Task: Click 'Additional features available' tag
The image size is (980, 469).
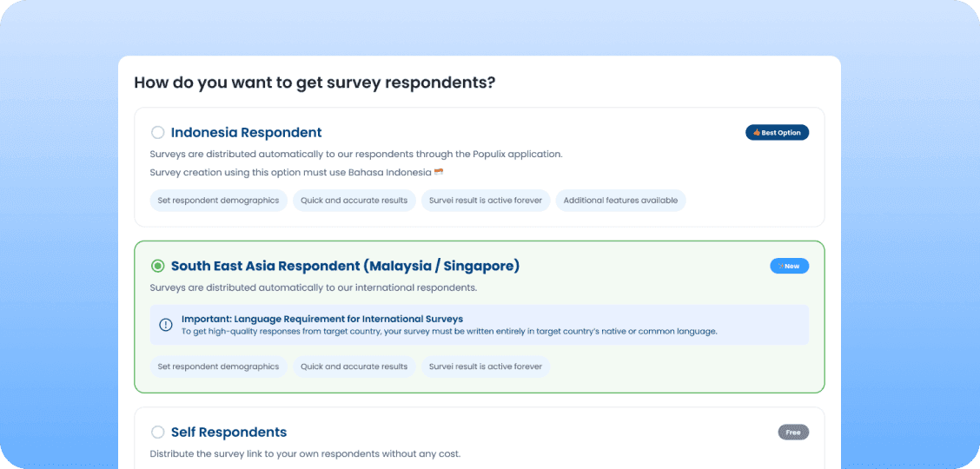Action: coord(620,201)
